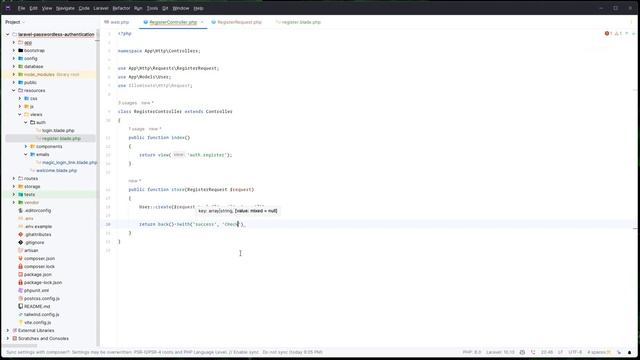Click the .gitattributes file icon
This screenshot has width=640, height=360.
[20, 234]
